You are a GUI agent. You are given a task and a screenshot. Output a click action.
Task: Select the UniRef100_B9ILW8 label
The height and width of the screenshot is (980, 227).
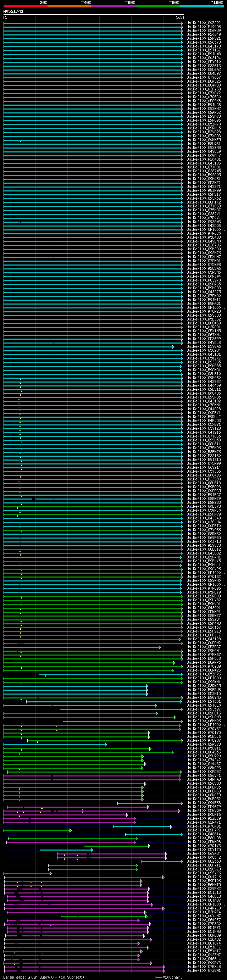pos(204,54)
